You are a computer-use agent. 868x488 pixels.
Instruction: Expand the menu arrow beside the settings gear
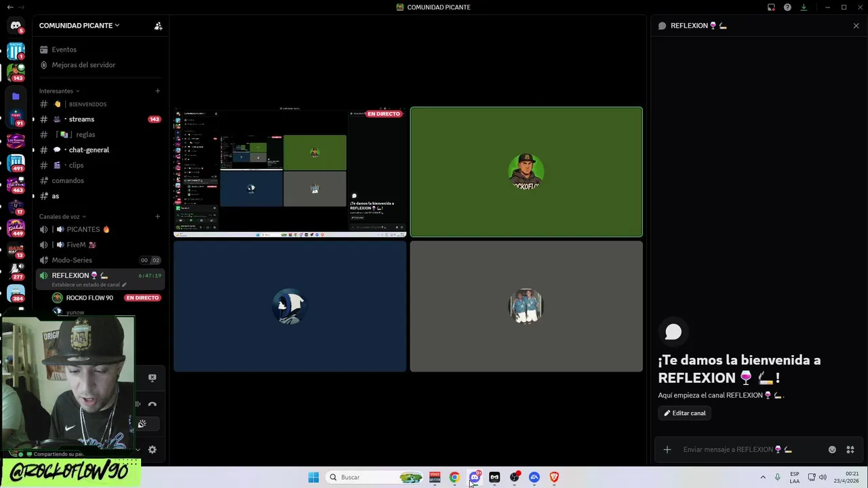tap(138, 449)
